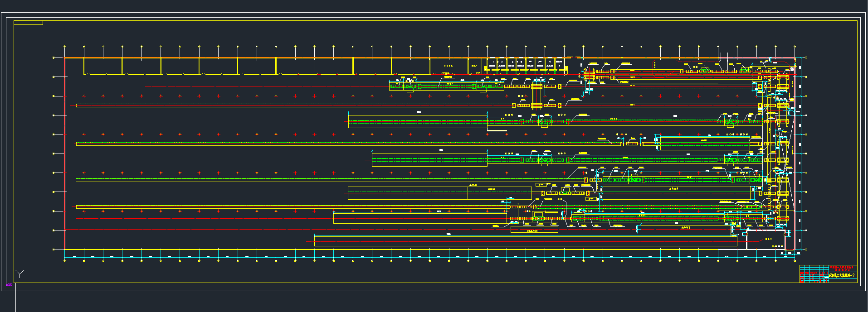Click red company name in title block

coord(841,268)
